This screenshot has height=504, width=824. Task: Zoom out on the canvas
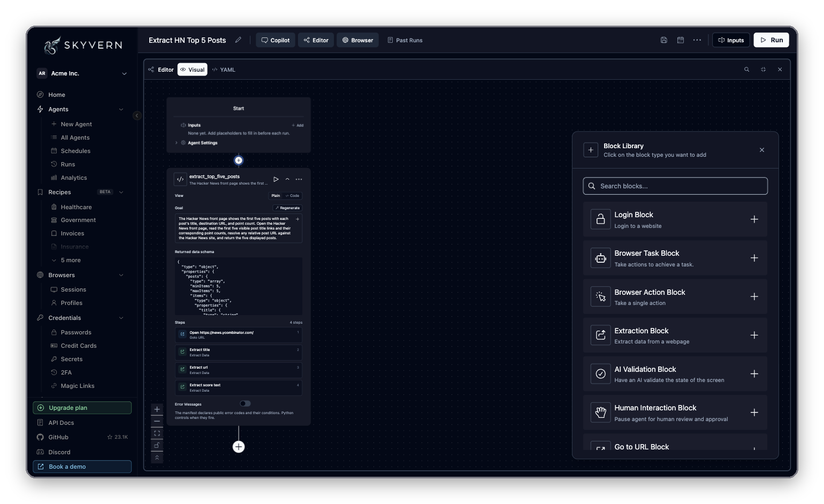point(157,422)
